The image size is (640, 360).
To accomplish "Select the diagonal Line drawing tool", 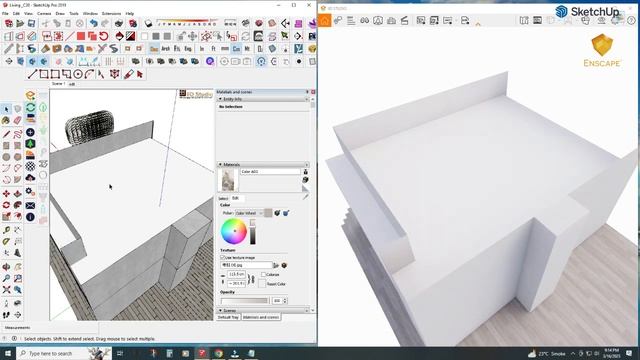I will click(32, 74).
